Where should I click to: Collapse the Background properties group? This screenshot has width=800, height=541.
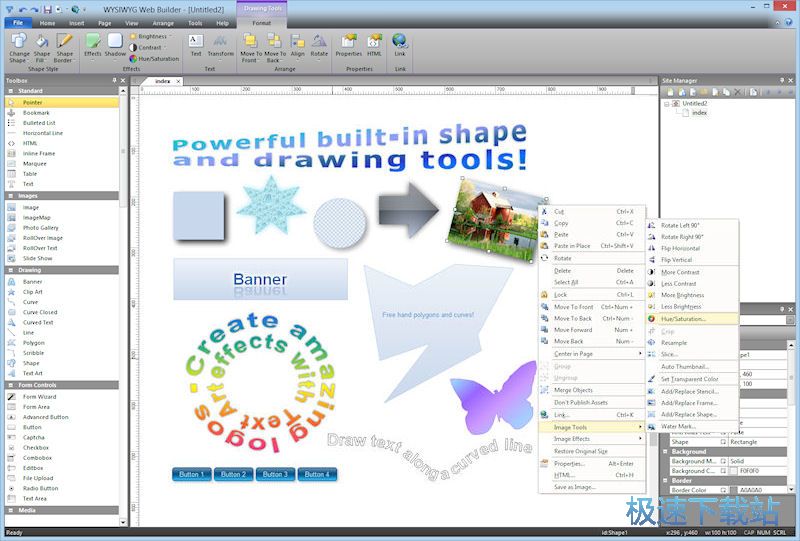665,452
